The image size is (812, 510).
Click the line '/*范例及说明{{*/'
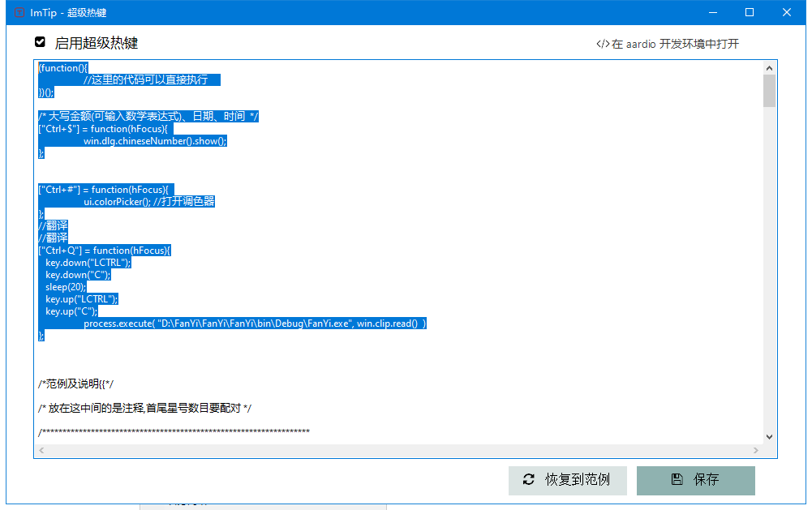75,384
